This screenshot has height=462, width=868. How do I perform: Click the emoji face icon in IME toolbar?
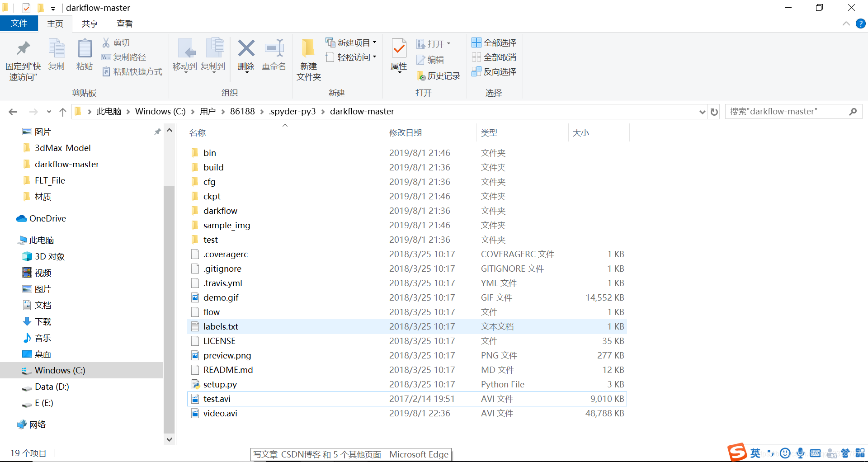[785, 453]
